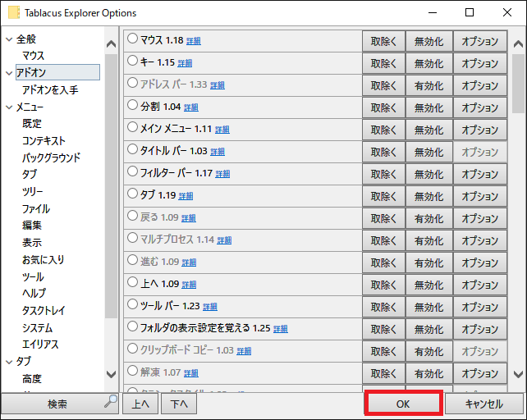The height and width of the screenshot is (420, 527).
Task: Open the ファイル tree item
Action: (x=36, y=209)
